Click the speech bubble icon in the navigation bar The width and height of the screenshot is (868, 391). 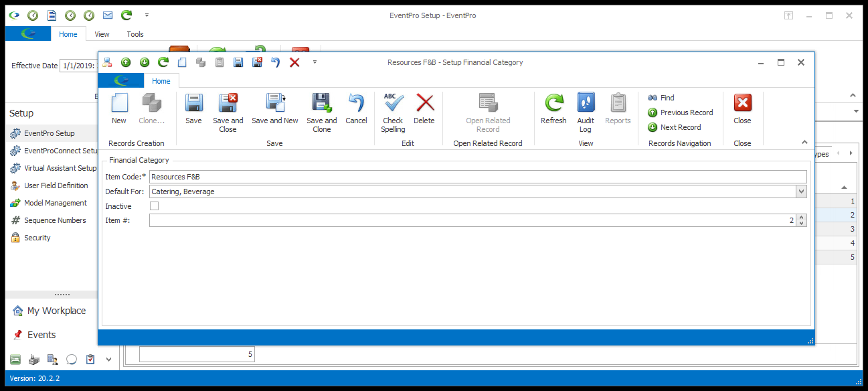72,360
